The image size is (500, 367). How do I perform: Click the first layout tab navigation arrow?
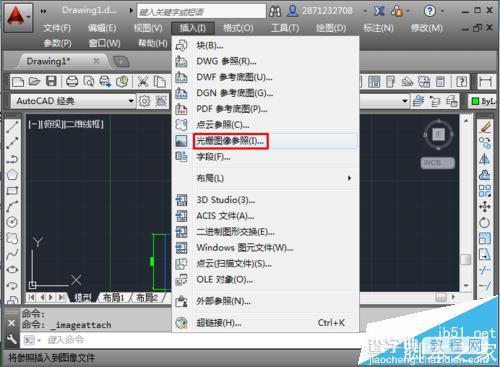point(31,297)
